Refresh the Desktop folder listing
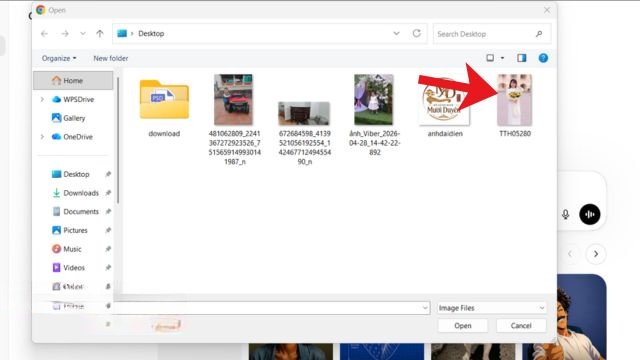 pyautogui.click(x=416, y=33)
